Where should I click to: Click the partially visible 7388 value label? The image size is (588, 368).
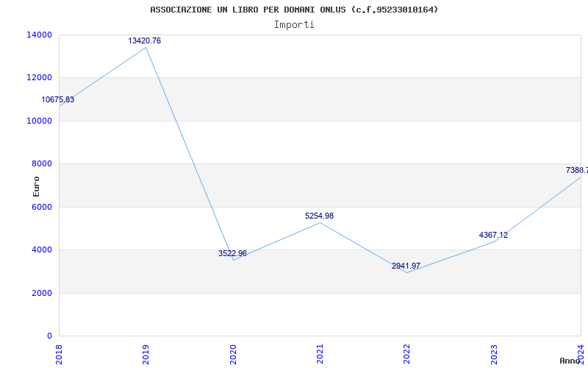coord(577,170)
